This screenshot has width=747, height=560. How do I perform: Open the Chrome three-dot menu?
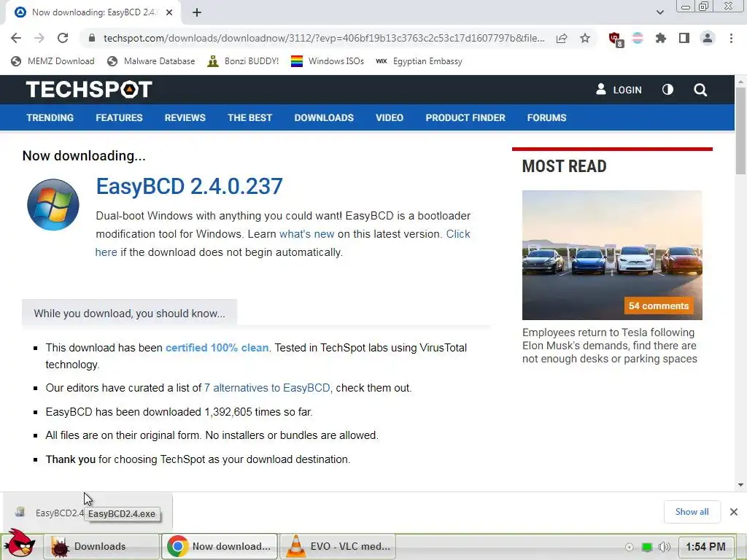point(731,38)
